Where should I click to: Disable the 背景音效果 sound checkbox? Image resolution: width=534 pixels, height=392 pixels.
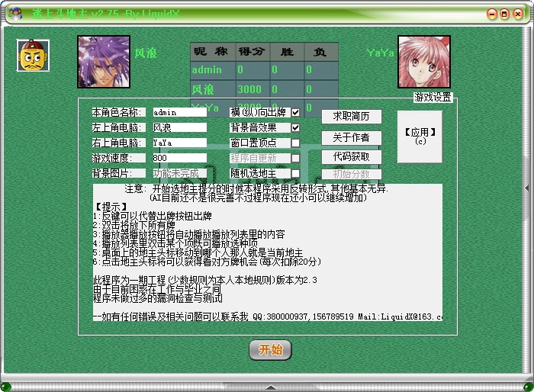point(295,127)
